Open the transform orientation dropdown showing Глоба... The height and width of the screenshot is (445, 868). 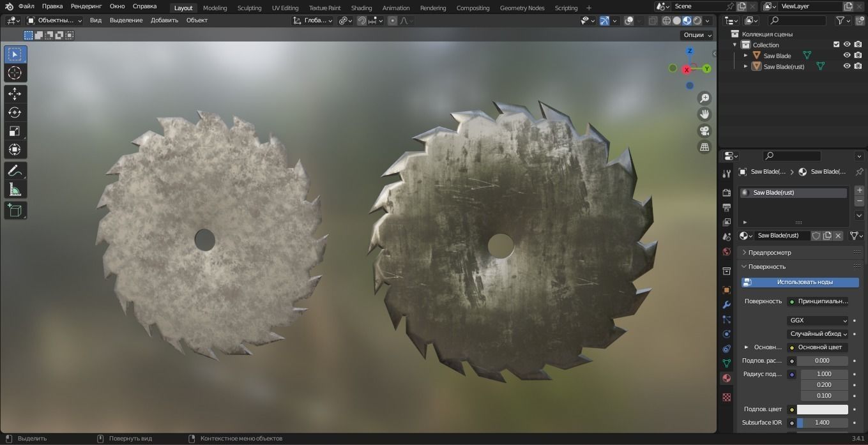tap(312, 20)
